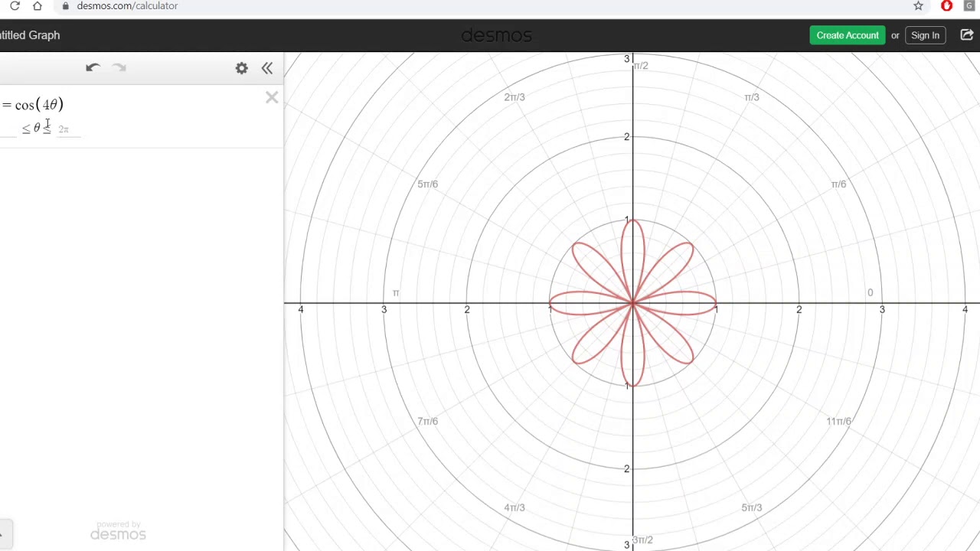Reload the page in the browser

point(15,6)
